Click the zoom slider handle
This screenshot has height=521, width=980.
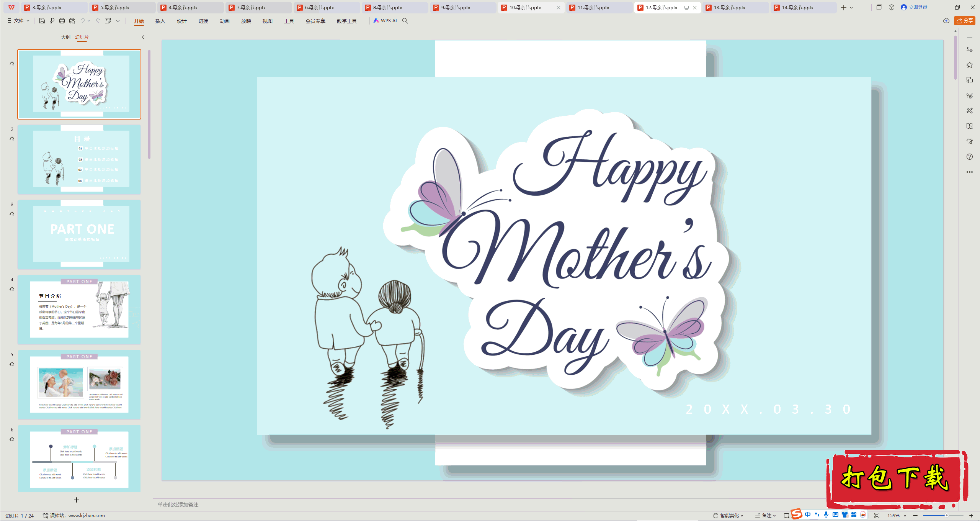[x=947, y=516]
